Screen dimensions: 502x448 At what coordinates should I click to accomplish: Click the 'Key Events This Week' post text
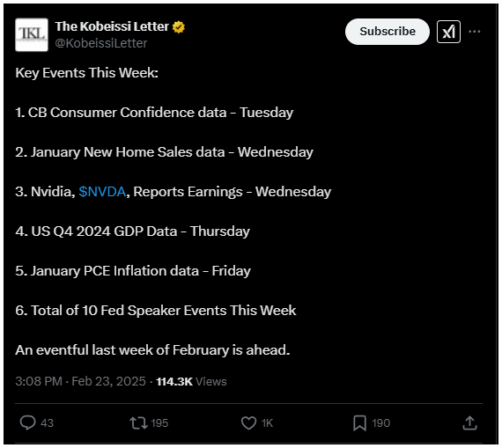point(87,73)
